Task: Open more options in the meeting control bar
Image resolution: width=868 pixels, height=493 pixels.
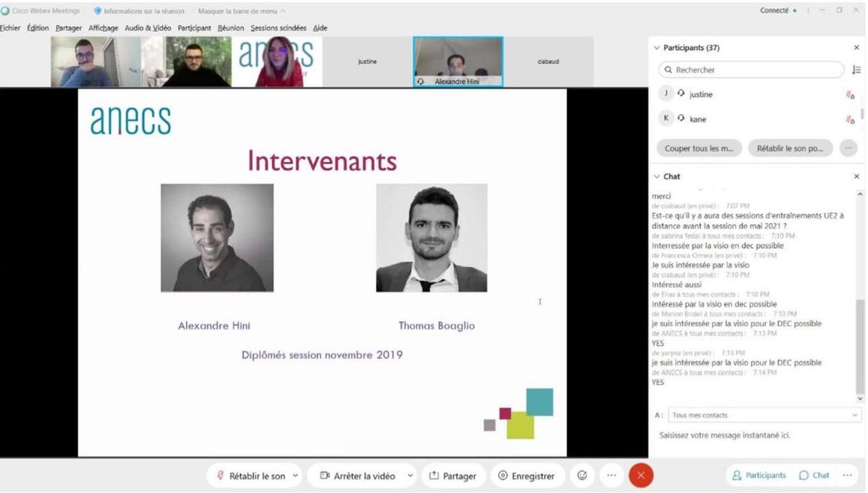Action: click(611, 476)
